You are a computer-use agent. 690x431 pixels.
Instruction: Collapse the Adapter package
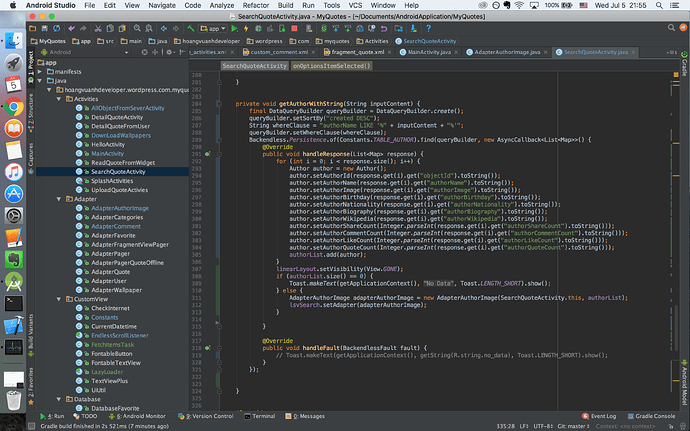[59, 199]
